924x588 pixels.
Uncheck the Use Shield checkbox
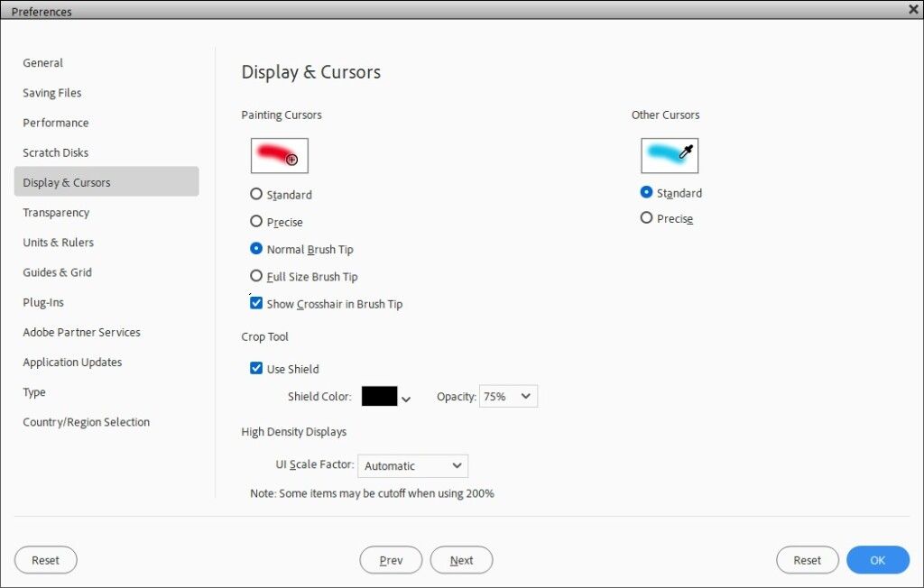tap(257, 368)
